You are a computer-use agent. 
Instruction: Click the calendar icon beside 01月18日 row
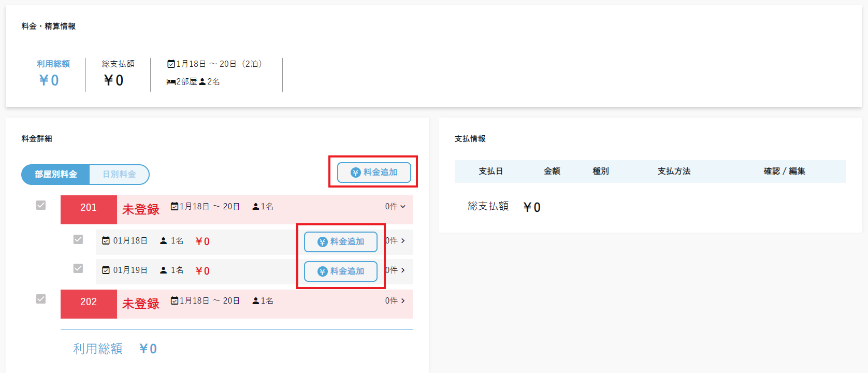pyautogui.click(x=106, y=241)
